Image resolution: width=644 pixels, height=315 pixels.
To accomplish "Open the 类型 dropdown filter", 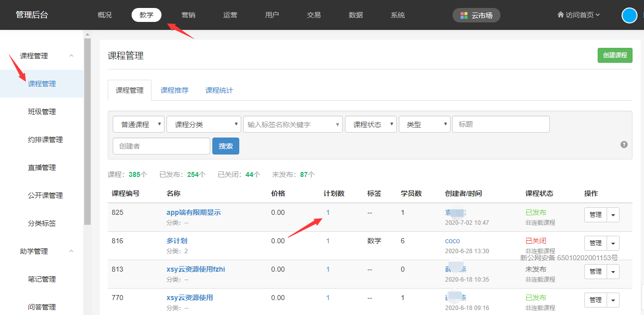I will pyautogui.click(x=424, y=125).
